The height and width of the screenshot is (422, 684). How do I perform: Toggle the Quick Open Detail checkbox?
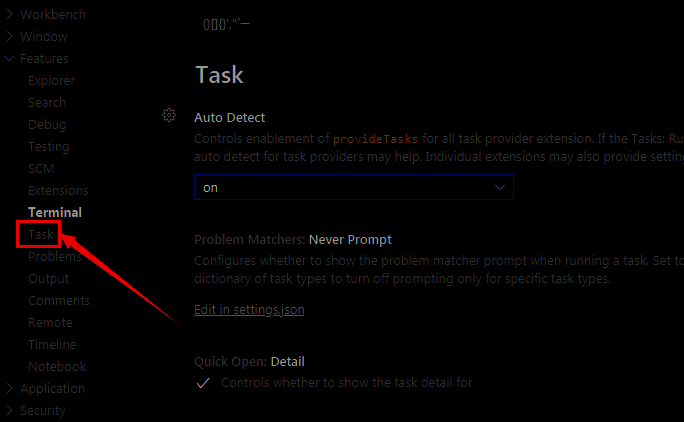coord(203,383)
